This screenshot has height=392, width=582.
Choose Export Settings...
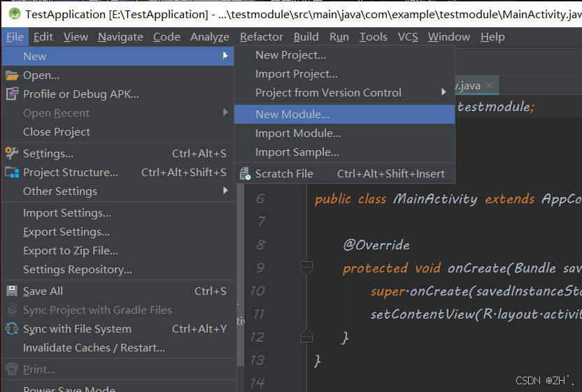pos(118,232)
